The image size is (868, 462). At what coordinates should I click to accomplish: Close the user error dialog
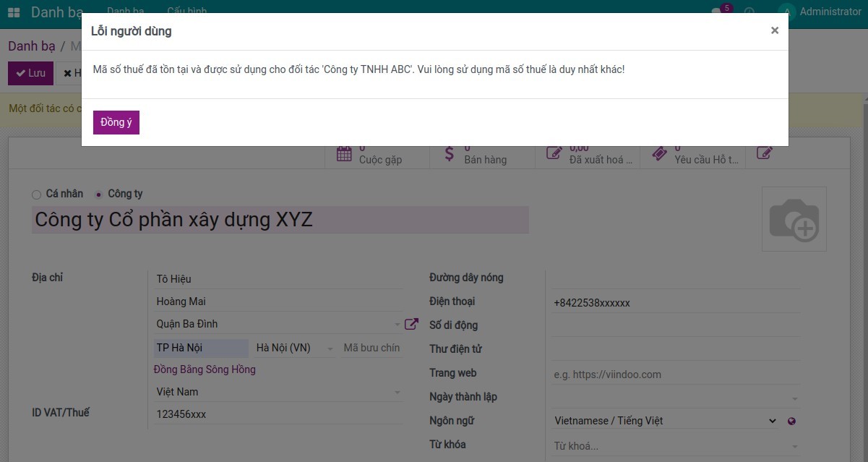(774, 30)
